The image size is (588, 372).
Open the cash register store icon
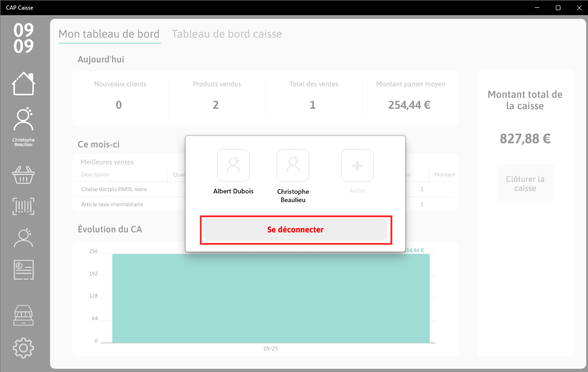pos(23,316)
